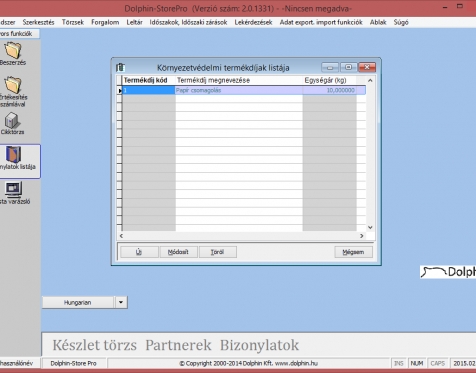Click the list's scroll left arrow
476x373 pixels.
click(x=121, y=236)
